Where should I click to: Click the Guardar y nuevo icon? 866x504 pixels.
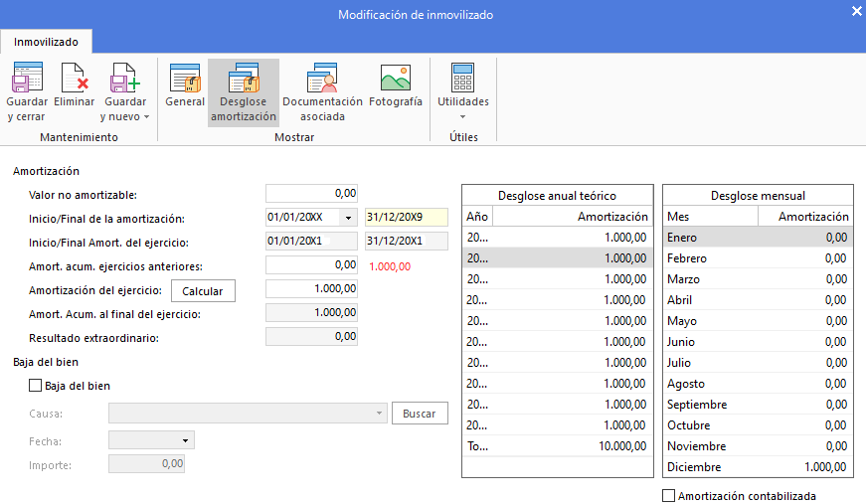125,78
